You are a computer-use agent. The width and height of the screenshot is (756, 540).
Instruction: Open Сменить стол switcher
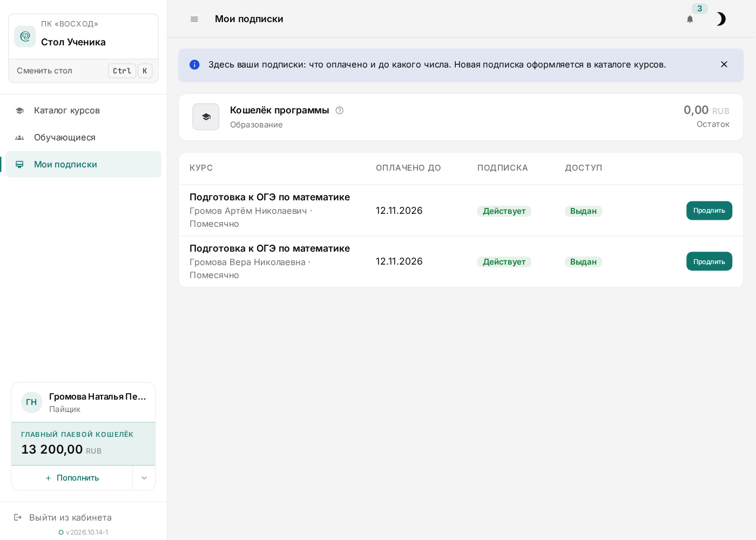[84, 71]
